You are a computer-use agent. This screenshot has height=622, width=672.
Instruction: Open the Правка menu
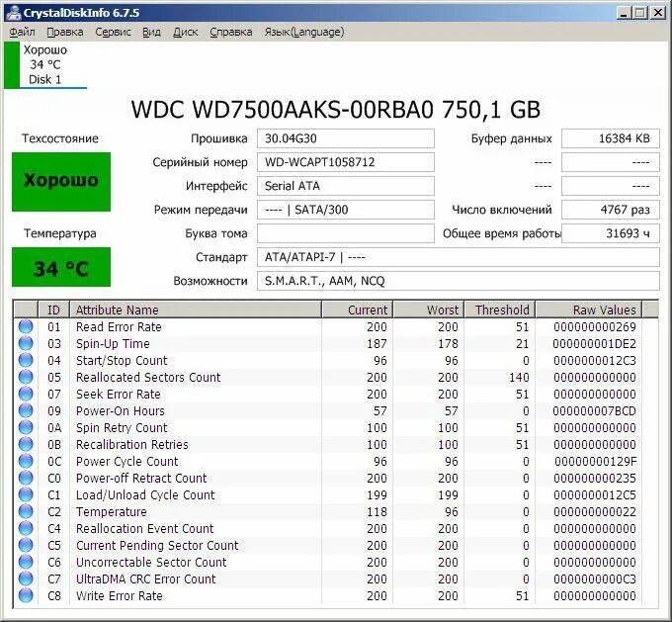[x=64, y=33]
